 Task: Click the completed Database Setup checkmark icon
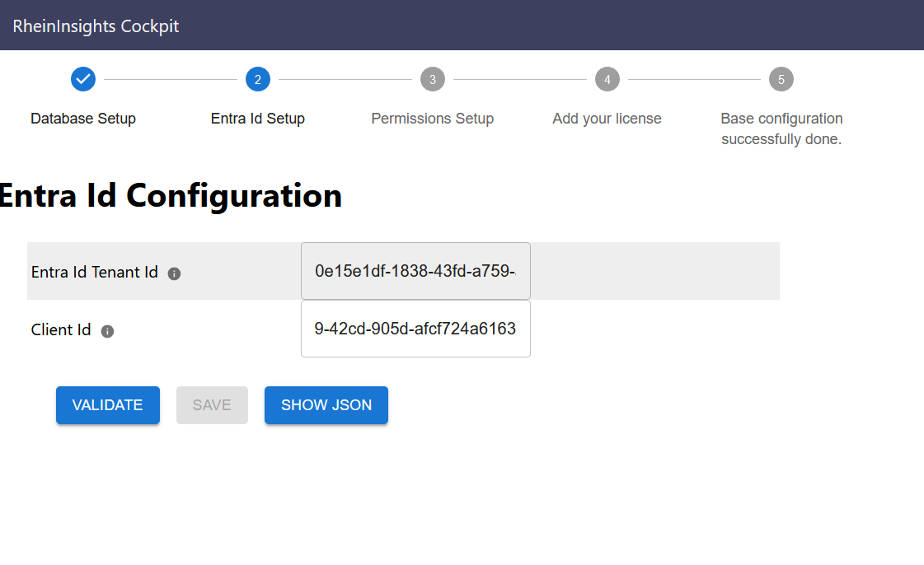click(83, 79)
